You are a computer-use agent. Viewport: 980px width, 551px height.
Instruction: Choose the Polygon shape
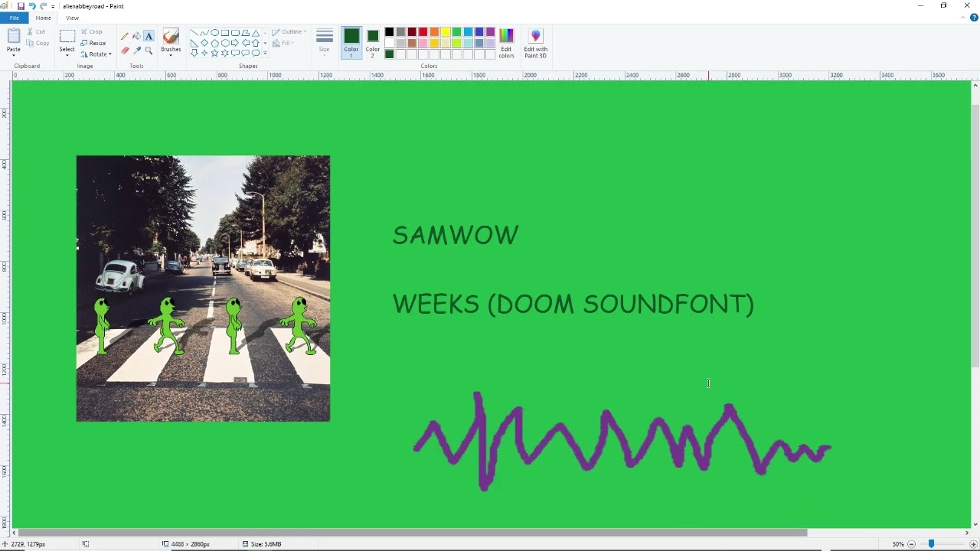(x=246, y=33)
